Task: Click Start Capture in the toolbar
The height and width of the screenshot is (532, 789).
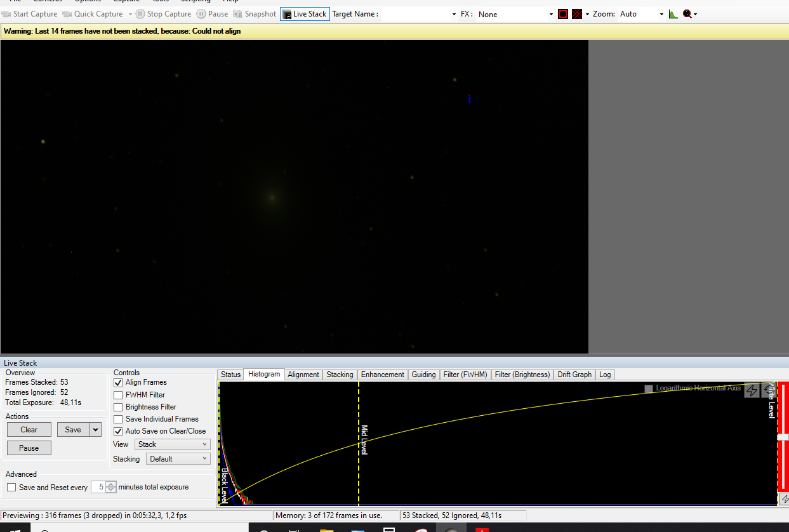Action: (30, 14)
